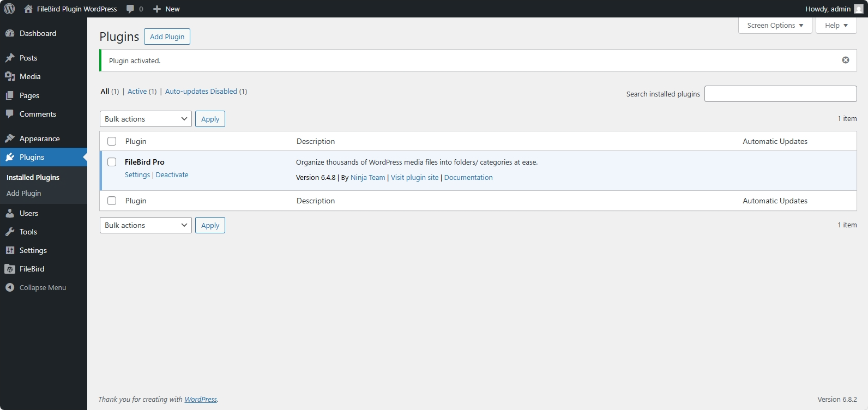Expand the Help tab

[x=836, y=26]
